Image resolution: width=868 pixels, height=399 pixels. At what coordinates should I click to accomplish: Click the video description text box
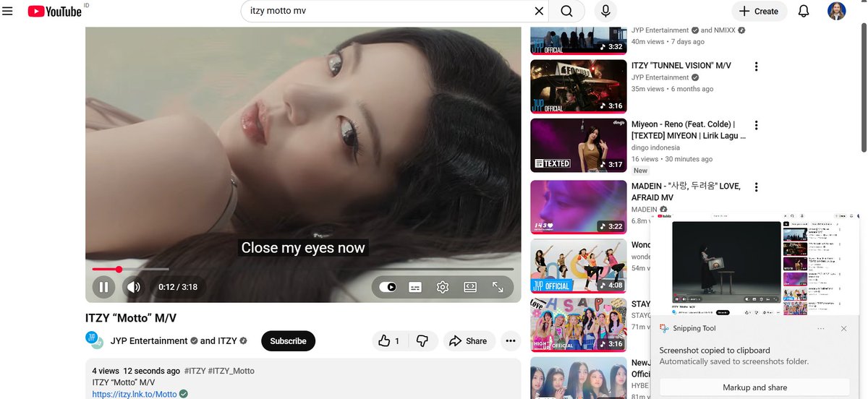click(303, 379)
